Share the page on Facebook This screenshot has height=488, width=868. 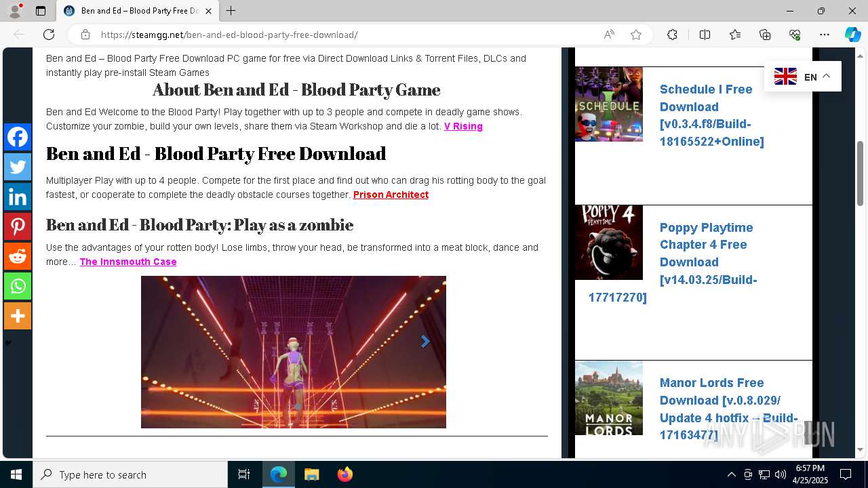tap(18, 137)
